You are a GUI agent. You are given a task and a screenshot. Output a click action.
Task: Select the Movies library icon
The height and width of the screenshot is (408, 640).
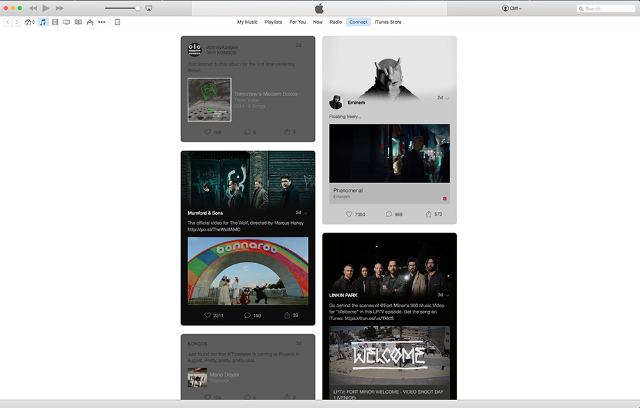[x=55, y=22]
